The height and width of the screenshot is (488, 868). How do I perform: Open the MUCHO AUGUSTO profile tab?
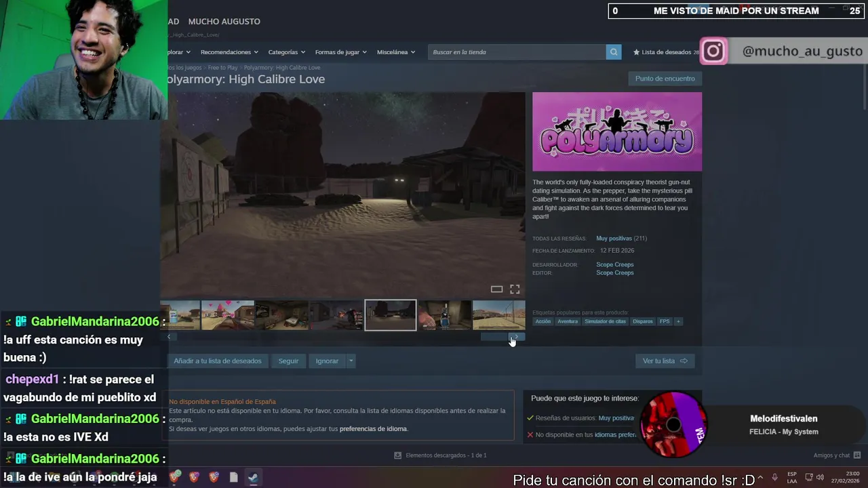point(224,22)
